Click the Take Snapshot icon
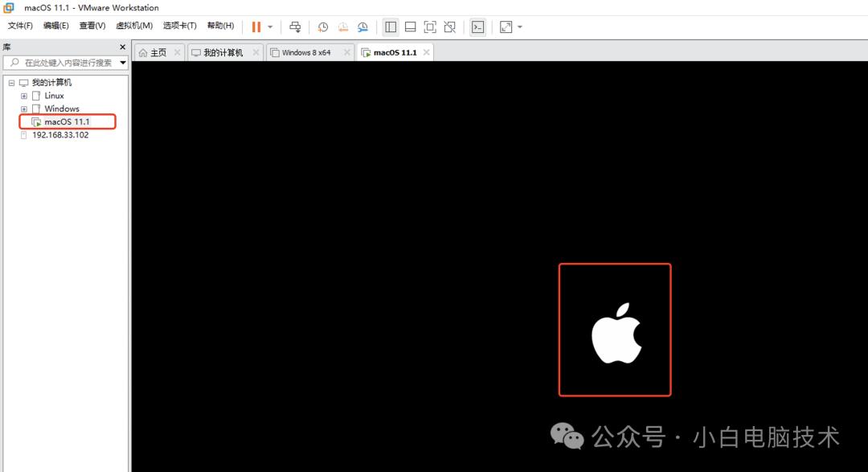The image size is (868, 472). 322,27
